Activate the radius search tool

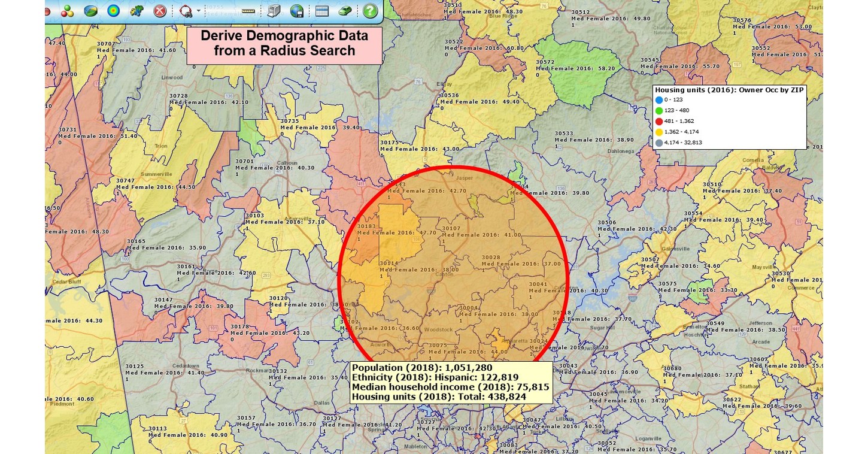(x=186, y=11)
